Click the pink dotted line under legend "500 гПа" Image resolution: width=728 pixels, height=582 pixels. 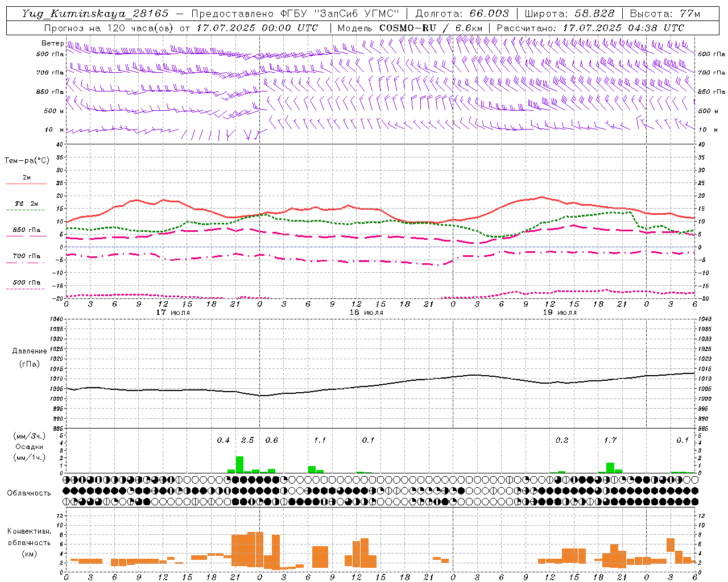point(26,289)
